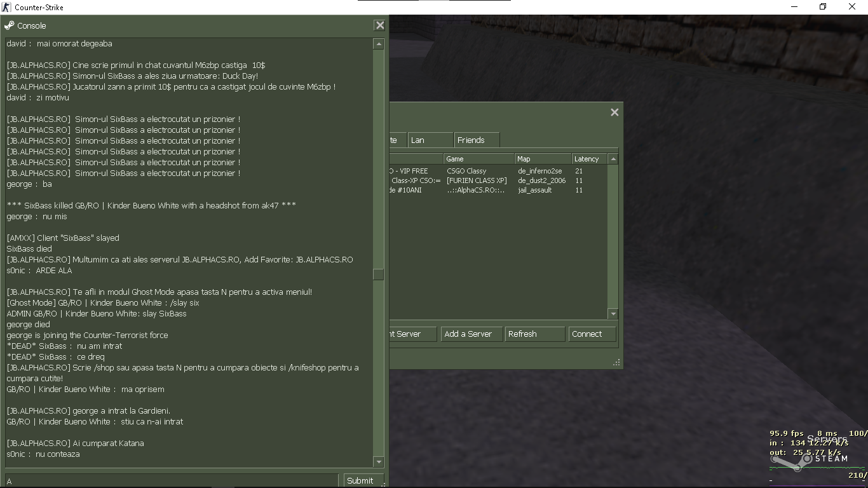This screenshot has width=868, height=488.
Task: Open the Friends tab
Action: pyautogui.click(x=477, y=140)
